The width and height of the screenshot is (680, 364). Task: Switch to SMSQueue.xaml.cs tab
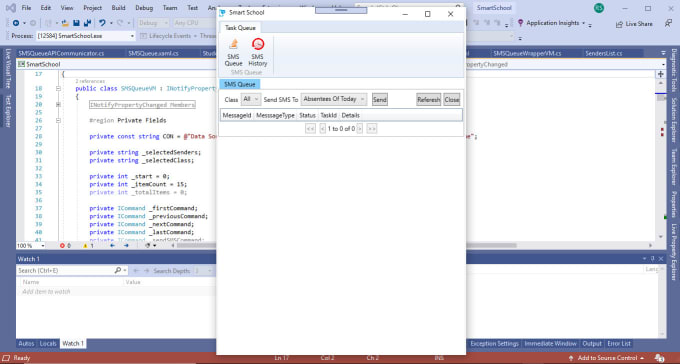click(x=153, y=53)
